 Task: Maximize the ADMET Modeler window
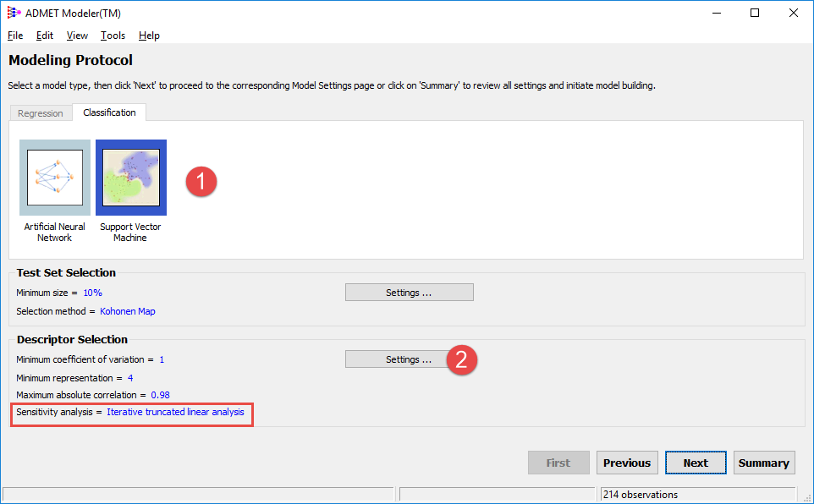coord(755,13)
